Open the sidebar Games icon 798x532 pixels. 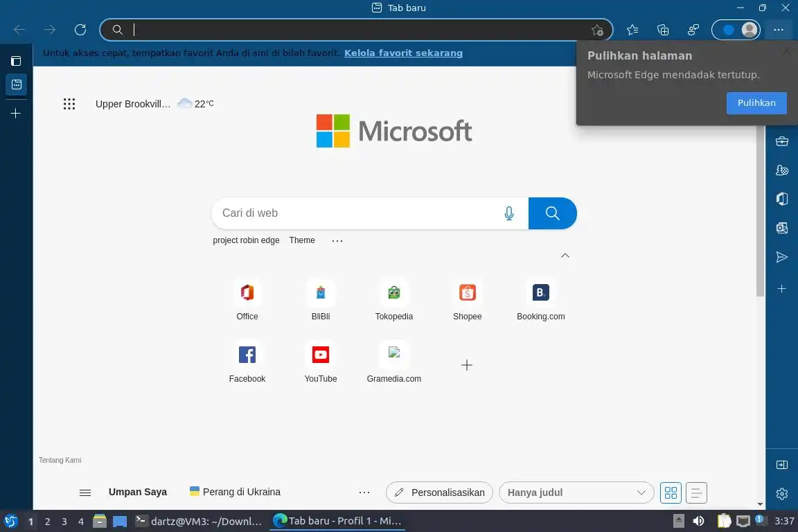[782, 170]
